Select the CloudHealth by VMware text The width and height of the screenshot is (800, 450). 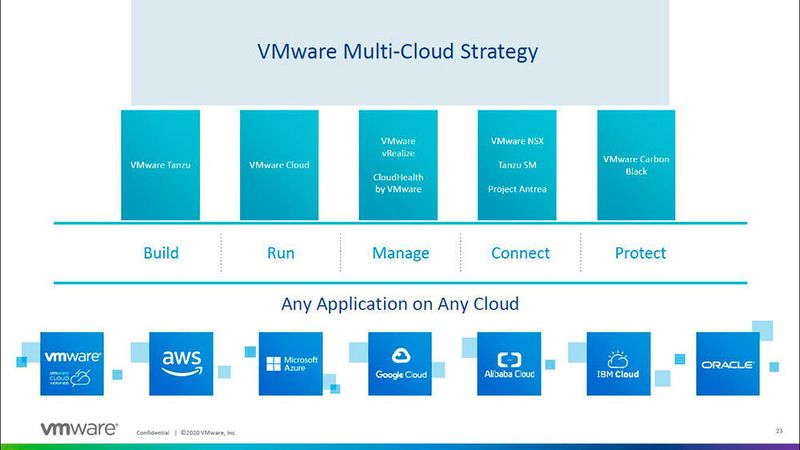(398, 183)
